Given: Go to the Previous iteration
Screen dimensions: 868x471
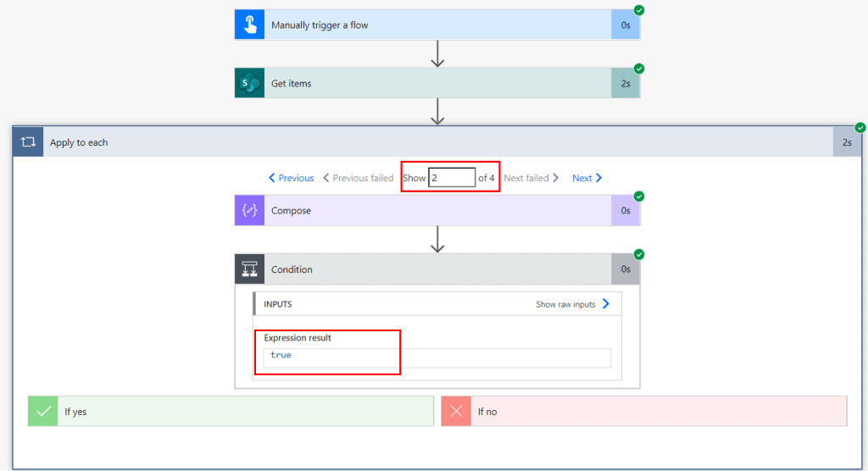Looking at the screenshot, I should [292, 178].
